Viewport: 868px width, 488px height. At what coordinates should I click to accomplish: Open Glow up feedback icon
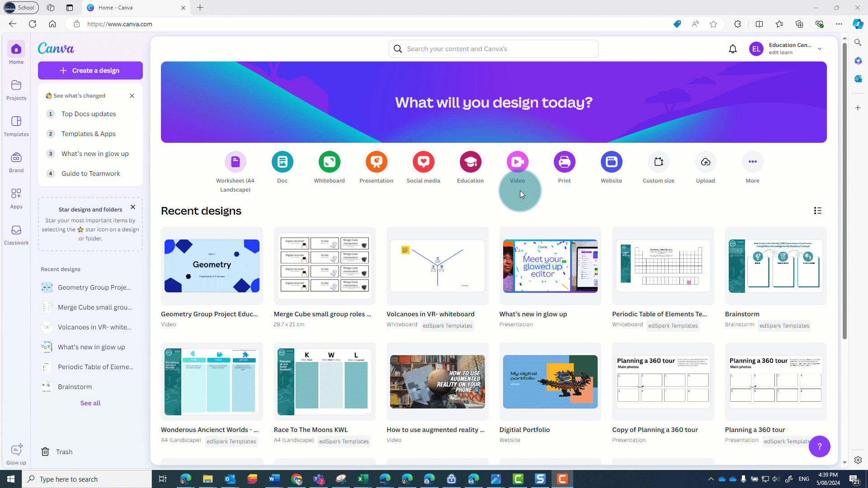click(x=16, y=454)
